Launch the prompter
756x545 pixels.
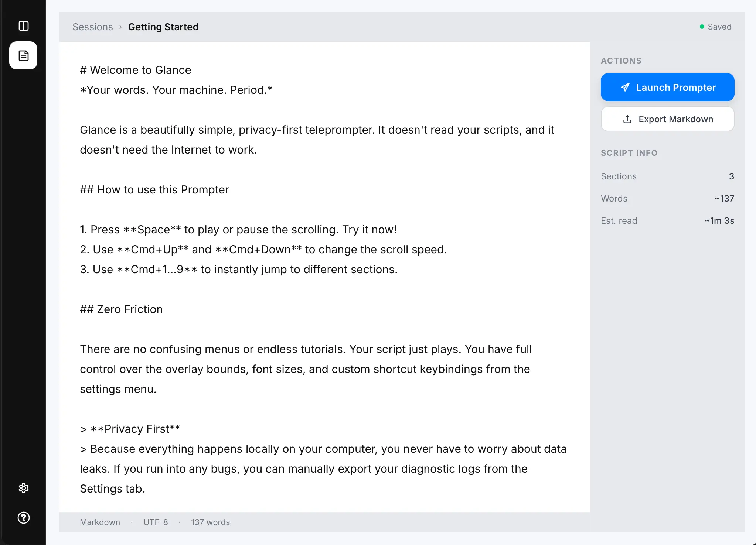coord(667,87)
